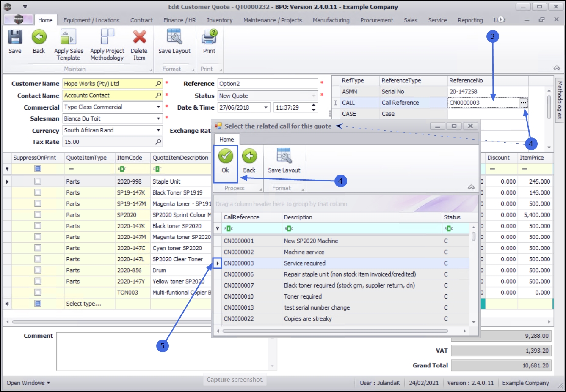Click the QuoteItemDescription filter condition icon
This screenshot has width=566, height=392.
pyautogui.click(x=157, y=169)
